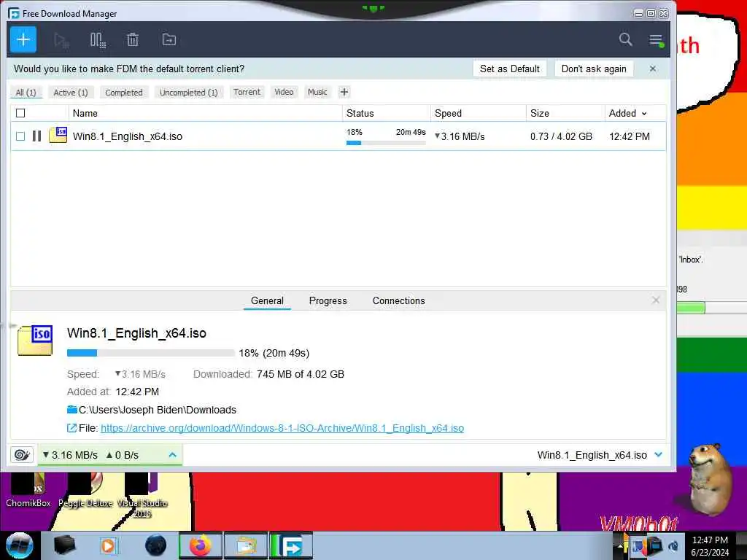Open the Windows Start button
The width and height of the screenshot is (747, 560).
coord(19,545)
